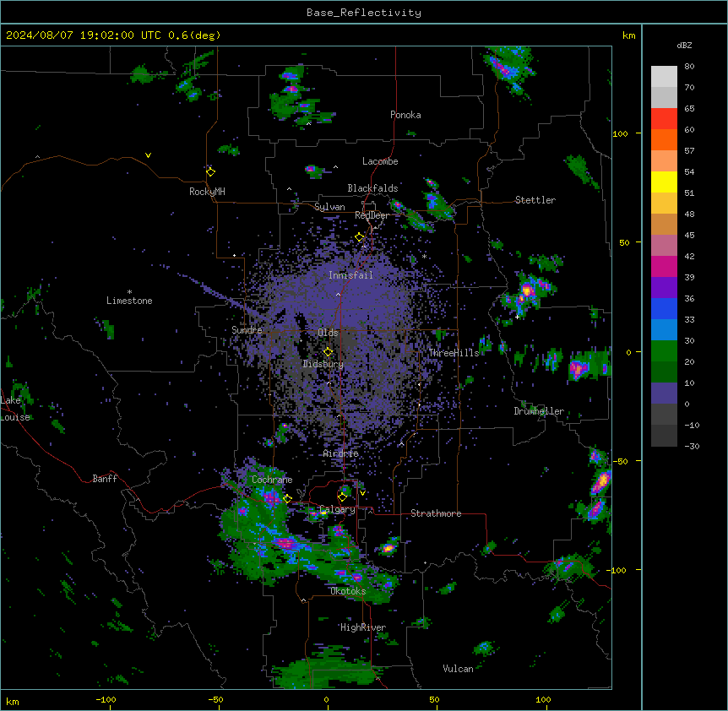The height and width of the screenshot is (711, 728).
Task: Select the RockyMH label
Action: click(207, 192)
